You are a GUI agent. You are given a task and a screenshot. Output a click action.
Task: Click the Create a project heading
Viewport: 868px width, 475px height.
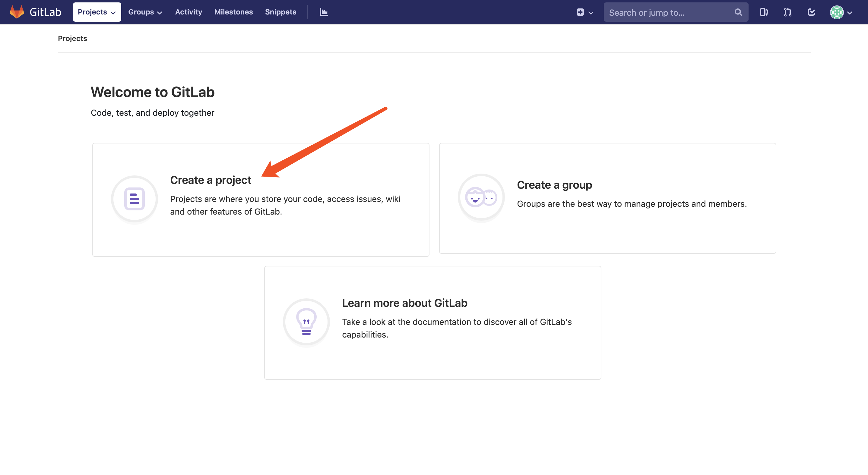(211, 180)
